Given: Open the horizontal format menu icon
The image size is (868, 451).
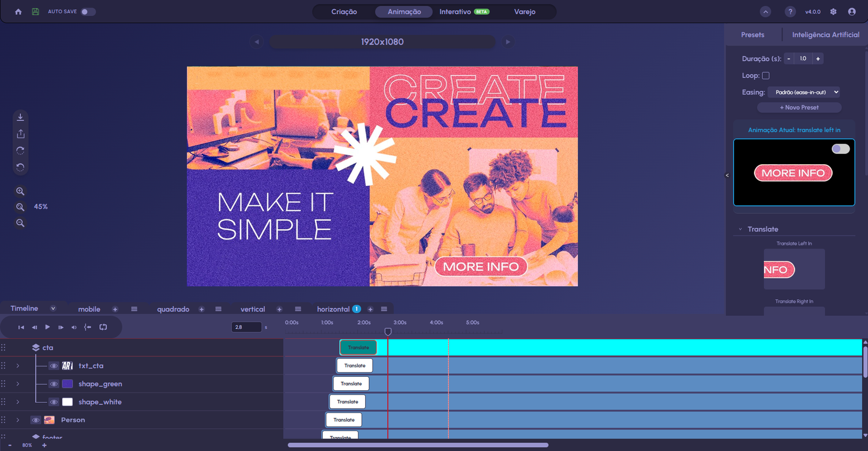Looking at the screenshot, I should point(384,309).
